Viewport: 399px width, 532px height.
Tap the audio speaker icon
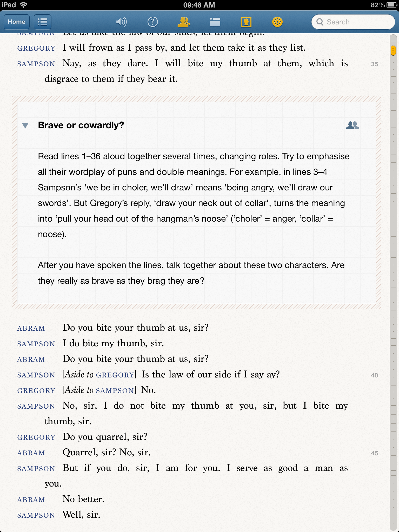(x=121, y=22)
